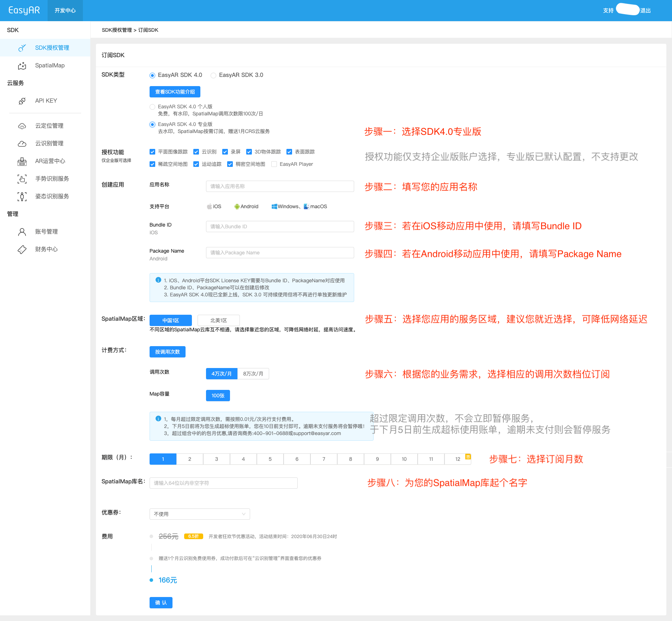The width and height of the screenshot is (672, 621).
Task: Click the 查看SDK功能介绍 button
Action: (x=175, y=92)
